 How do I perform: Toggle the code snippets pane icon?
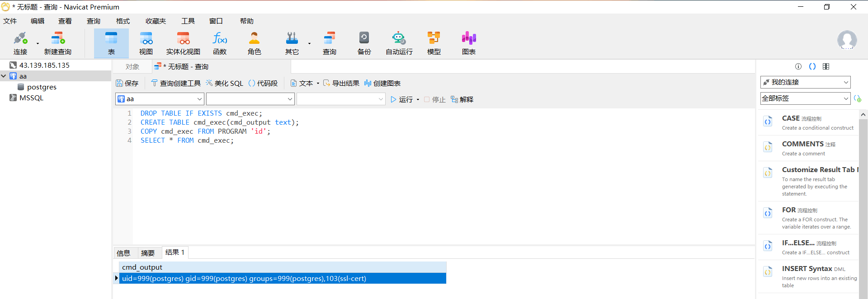[812, 66]
